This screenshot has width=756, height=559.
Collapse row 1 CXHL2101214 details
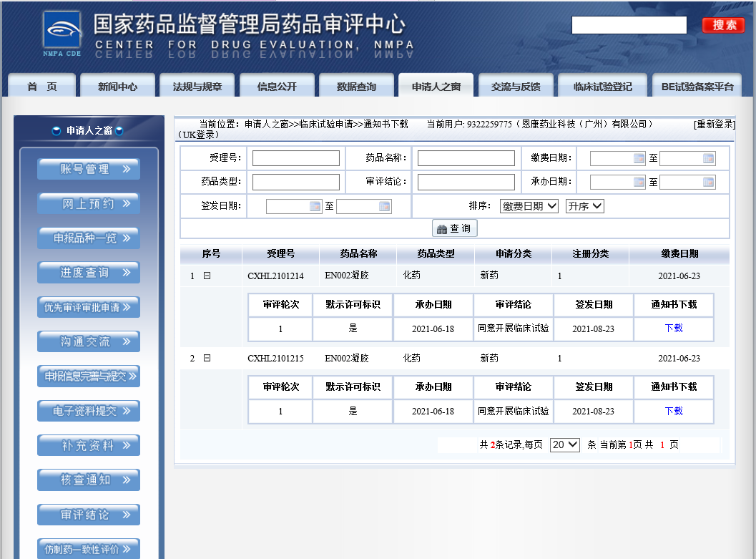point(207,276)
